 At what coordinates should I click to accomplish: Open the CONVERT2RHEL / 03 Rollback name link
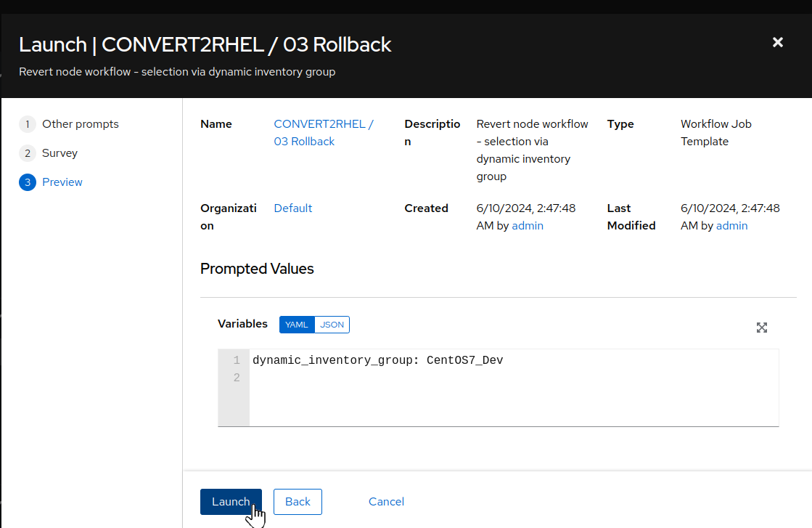[324, 133]
